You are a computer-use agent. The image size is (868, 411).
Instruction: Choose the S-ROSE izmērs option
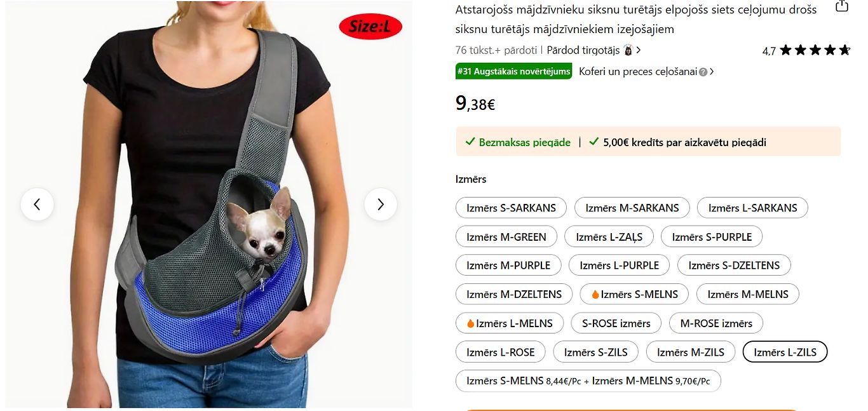(x=616, y=323)
